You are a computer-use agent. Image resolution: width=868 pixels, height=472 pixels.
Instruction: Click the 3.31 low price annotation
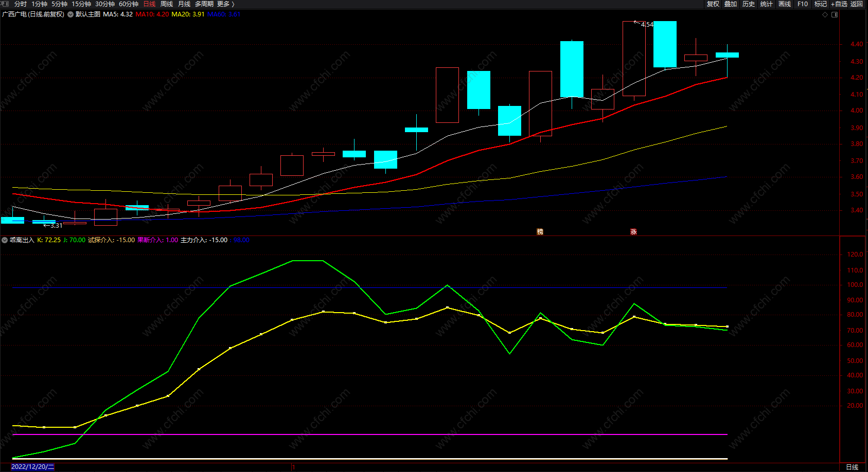(x=56, y=225)
